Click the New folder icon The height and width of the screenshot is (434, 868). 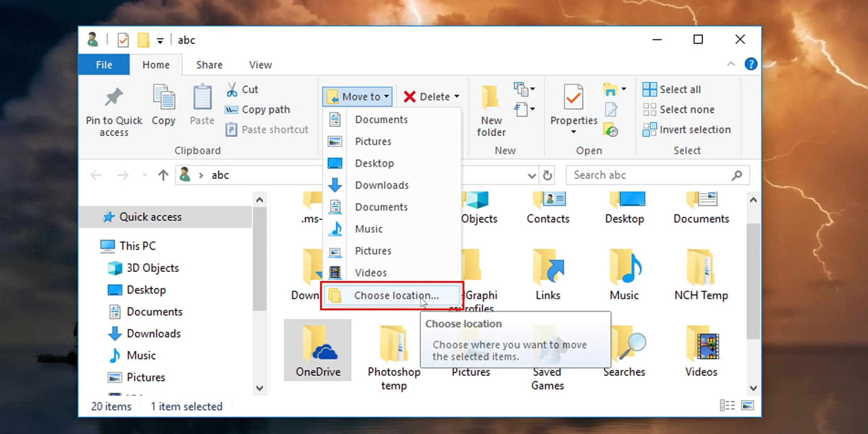click(x=491, y=97)
